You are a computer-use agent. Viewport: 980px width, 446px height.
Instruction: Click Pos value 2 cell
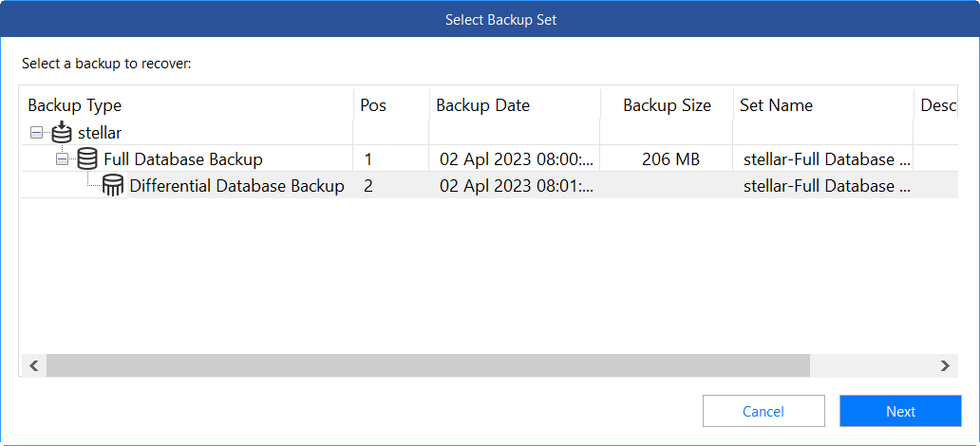390,186
